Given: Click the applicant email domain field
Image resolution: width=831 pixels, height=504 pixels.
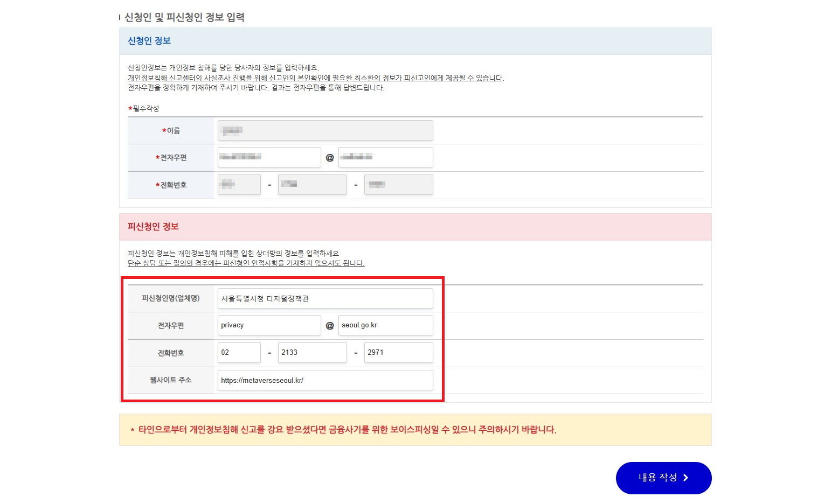Looking at the screenshot, I should (x=385, y=157).
